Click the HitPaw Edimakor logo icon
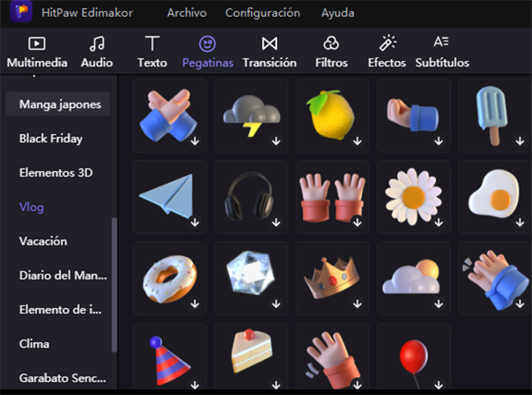The image size is (532, 395). pyautogui.click(x=21, y=11)
